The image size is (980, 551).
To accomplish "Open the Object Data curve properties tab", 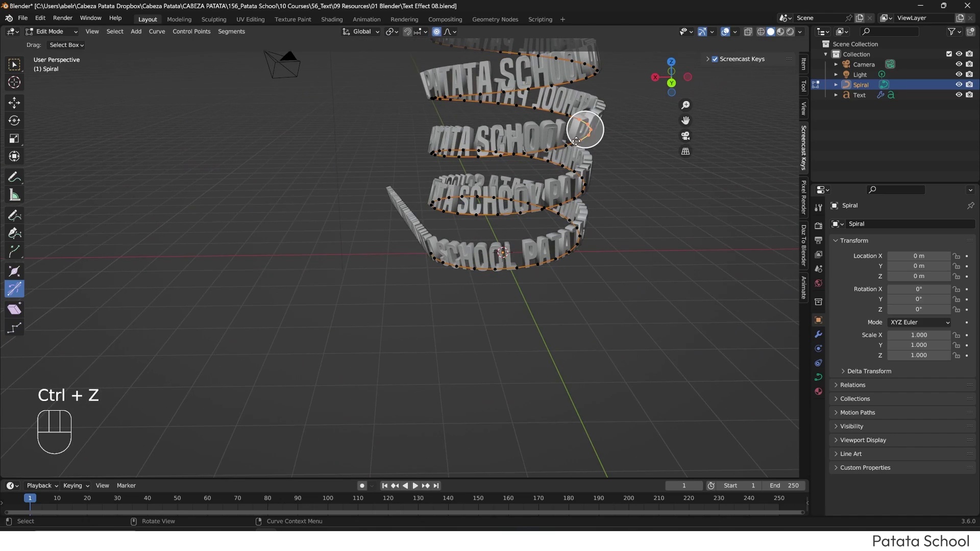I will pos(818,377).
